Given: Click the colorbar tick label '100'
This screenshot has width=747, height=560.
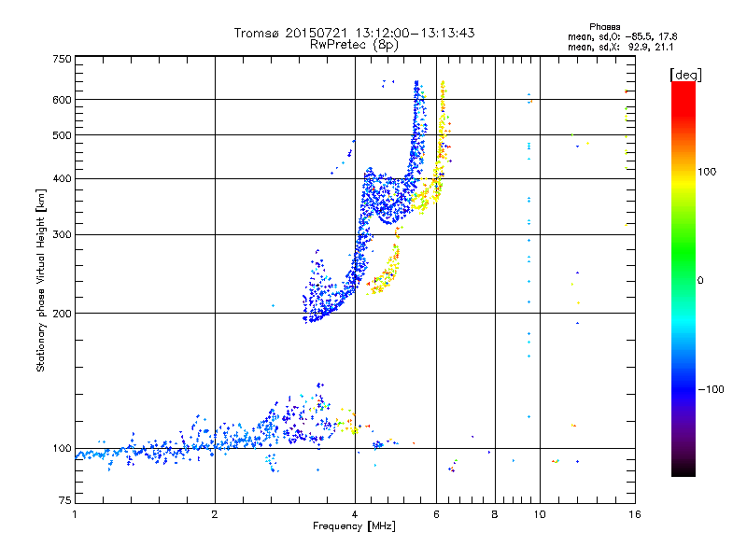Looking at the screenshot, I should 707,172.
